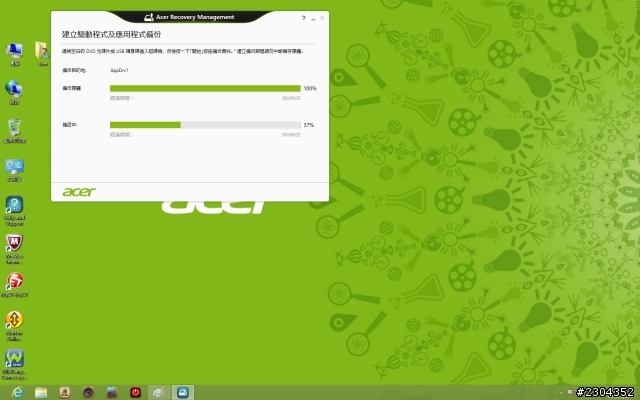The width and height of the screenshot is (640, 400).
Task: Launch the red ET circle desktop shortcut
Action: coord(15,282)
